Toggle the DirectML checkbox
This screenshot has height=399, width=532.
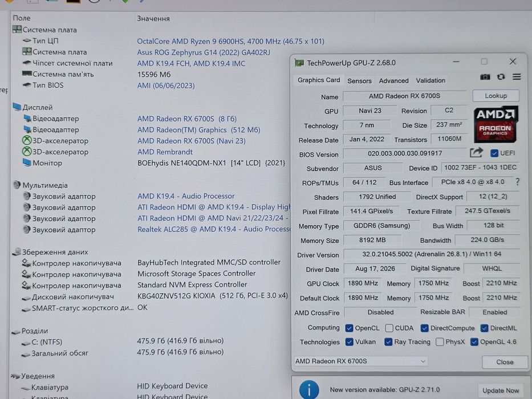[x=485, y=328]
